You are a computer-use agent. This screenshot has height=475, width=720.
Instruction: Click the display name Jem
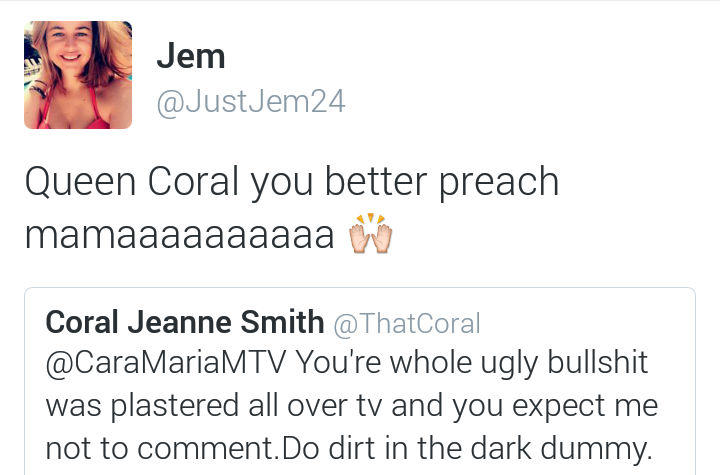(x=191, y=56)
